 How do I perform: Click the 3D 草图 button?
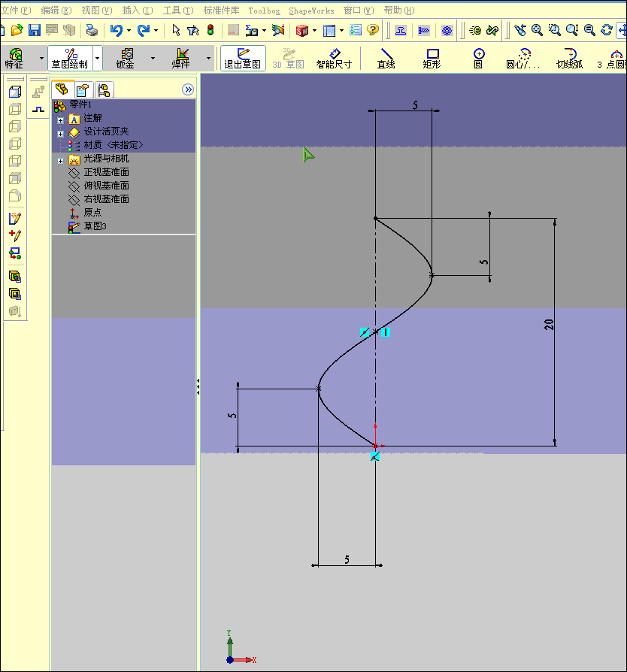[x=289, y=59]
